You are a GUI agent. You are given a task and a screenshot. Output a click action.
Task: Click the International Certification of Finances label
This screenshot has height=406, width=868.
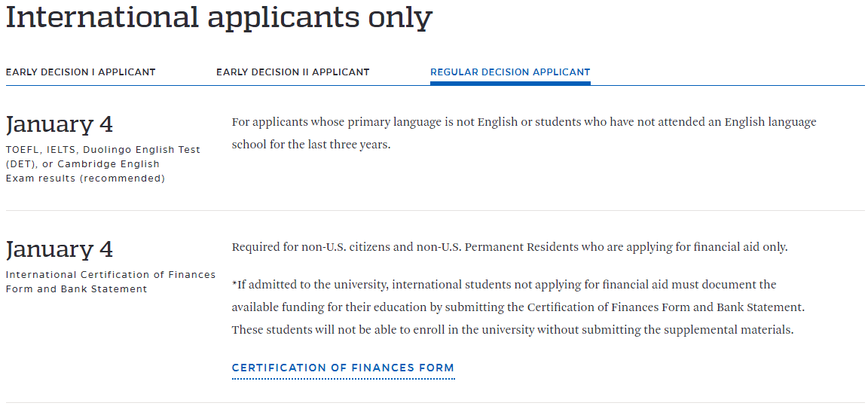click(111, 275)
